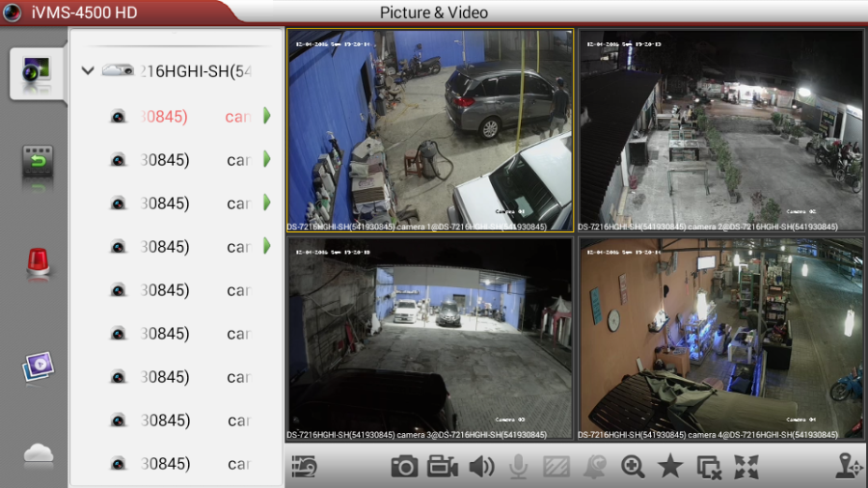
Task: Toggle audio with the speaker icon
Action: point(480,467)
